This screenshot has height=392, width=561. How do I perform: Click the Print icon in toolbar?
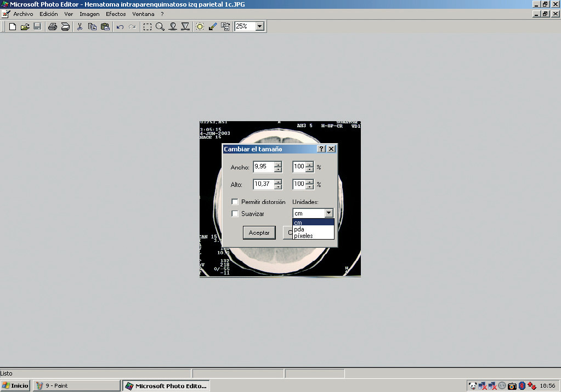pyautogui.click(x=53, y=26)
